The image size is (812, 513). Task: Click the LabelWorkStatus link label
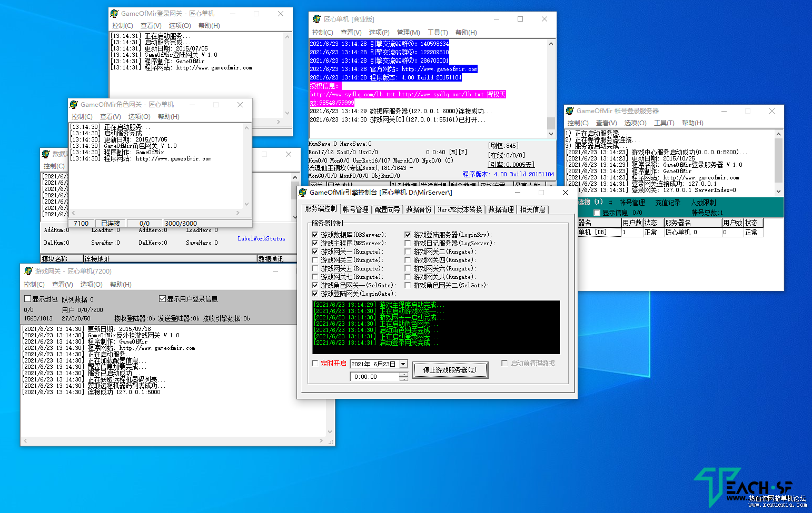pyautogui.click(x=261, y=238)
